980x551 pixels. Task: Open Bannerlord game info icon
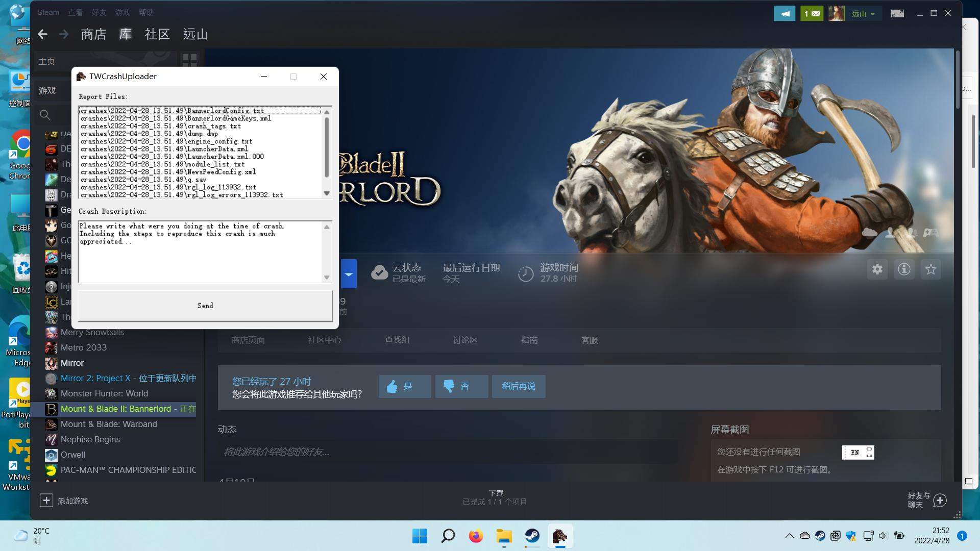[x=904, y=269]
